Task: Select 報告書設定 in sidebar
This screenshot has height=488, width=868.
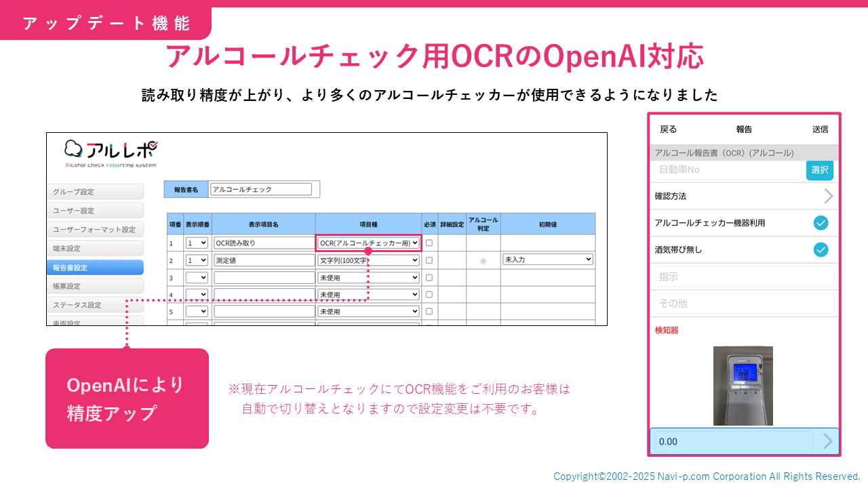Action: pos(95,268)
